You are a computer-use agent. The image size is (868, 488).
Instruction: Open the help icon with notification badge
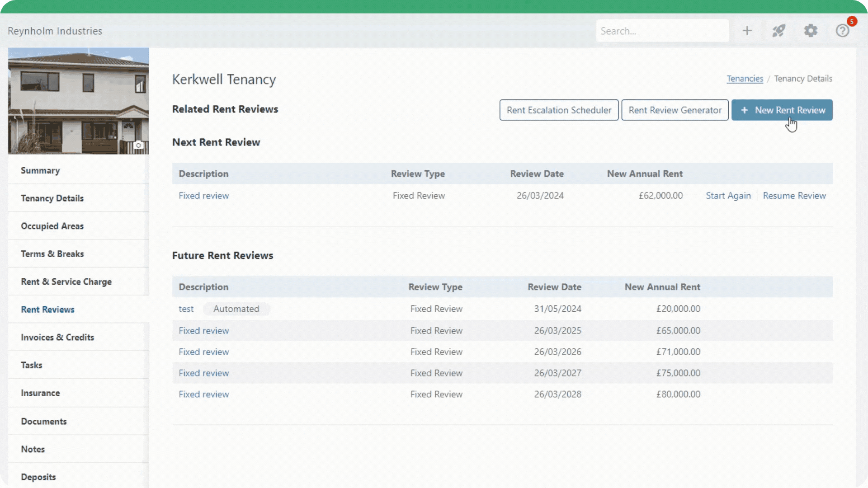[843, 30]
